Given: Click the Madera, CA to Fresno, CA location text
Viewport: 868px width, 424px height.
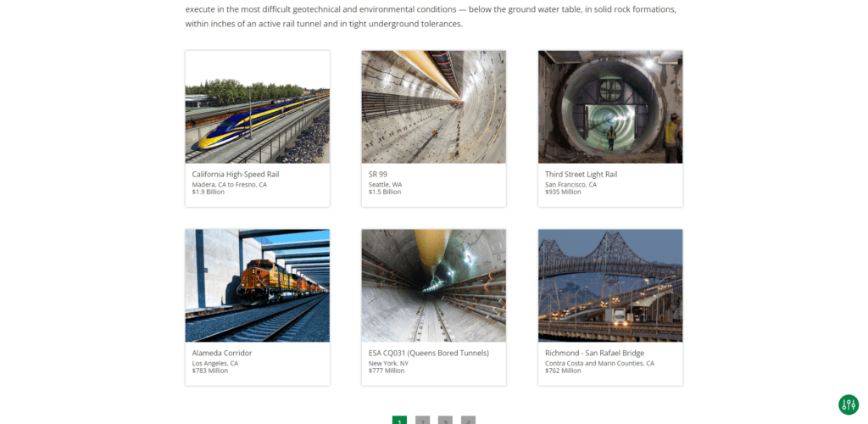Looking at the screenshot, I should [x=229, y=184].
